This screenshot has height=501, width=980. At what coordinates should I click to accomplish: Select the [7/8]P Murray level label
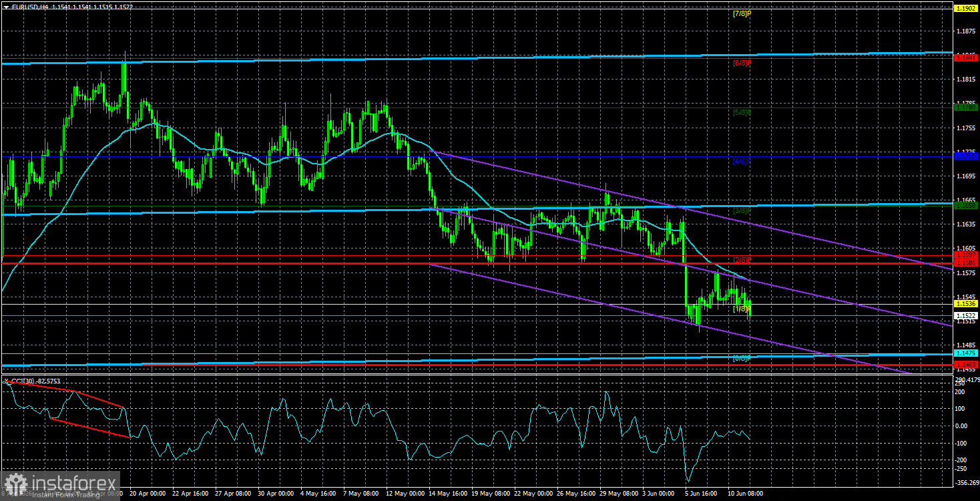pos(742,13)
